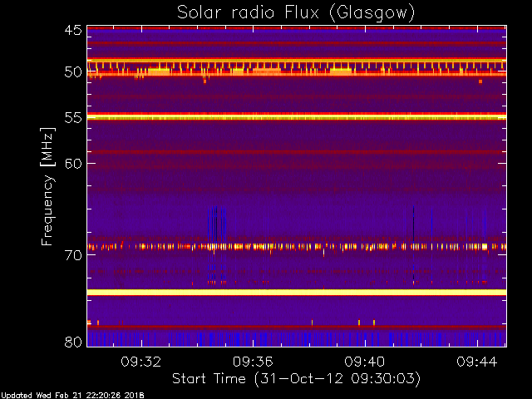This screenshot has height=399, width=532.
Task: Click the bright yellow line at 55 MHz
Action: click(x=297, y=117)
